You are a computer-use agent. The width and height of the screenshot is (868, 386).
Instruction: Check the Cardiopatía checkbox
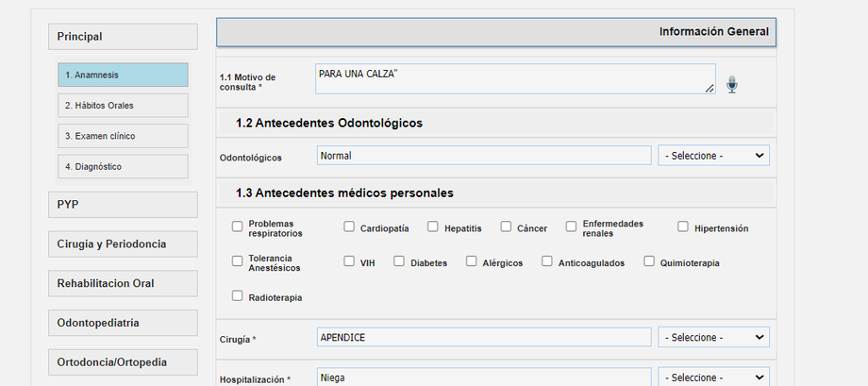click(349, 227)
